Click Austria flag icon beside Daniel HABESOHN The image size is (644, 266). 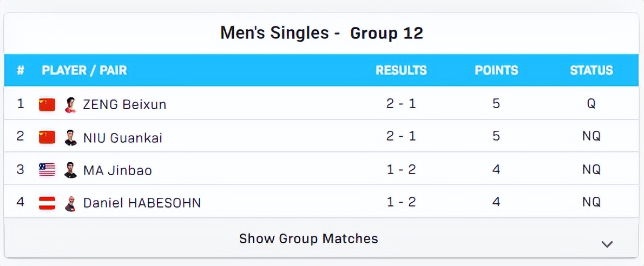click(47, 203)
